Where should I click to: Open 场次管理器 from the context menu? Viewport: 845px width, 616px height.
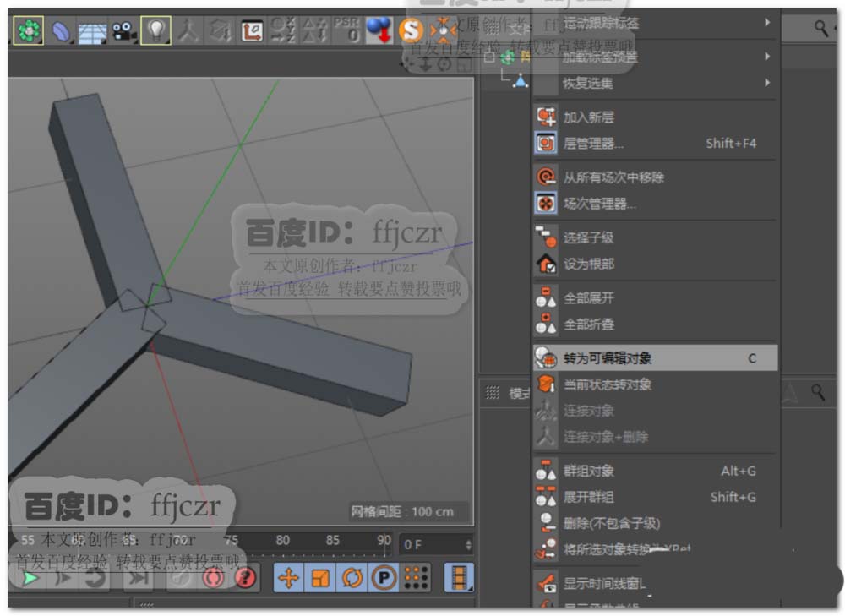pyautogui.click(x=656, y=204)
